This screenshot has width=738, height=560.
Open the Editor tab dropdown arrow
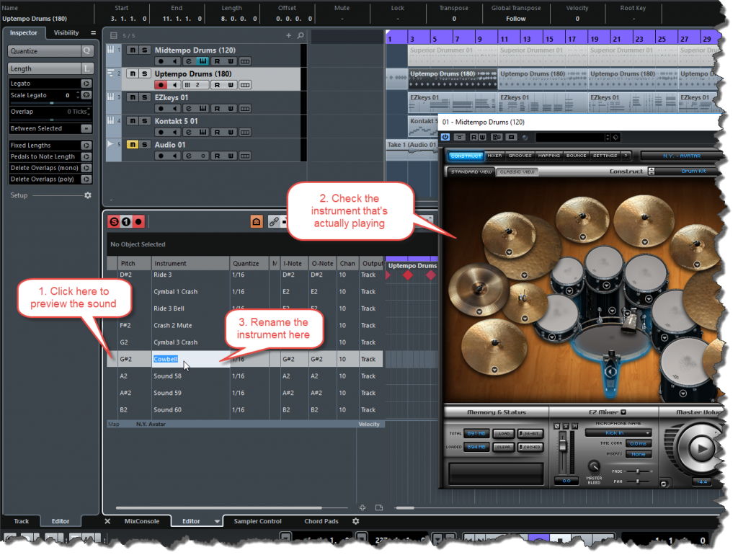coord(216,521)
